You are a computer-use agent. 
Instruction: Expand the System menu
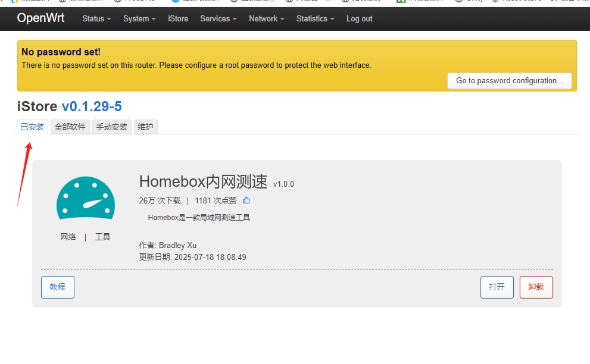139,18
